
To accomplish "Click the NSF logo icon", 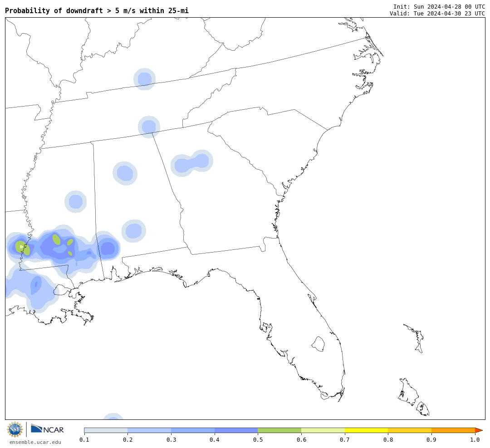I will 15,429.
